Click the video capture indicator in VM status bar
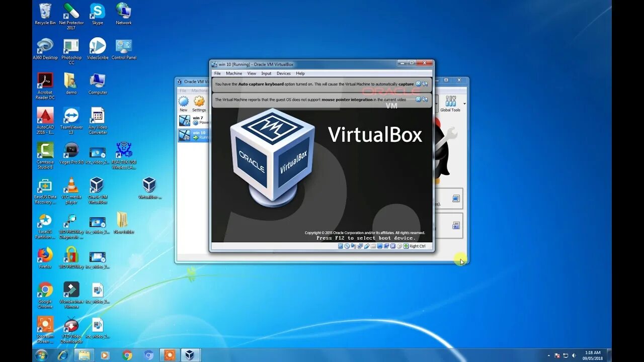Image resolution: width=644 pixels, height=362 pixels. (386, 246)
